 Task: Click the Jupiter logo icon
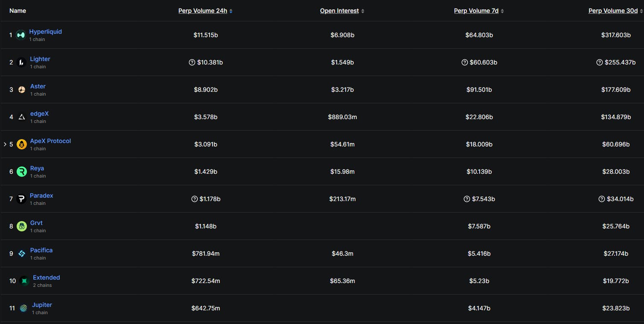(x=23, y=308)
